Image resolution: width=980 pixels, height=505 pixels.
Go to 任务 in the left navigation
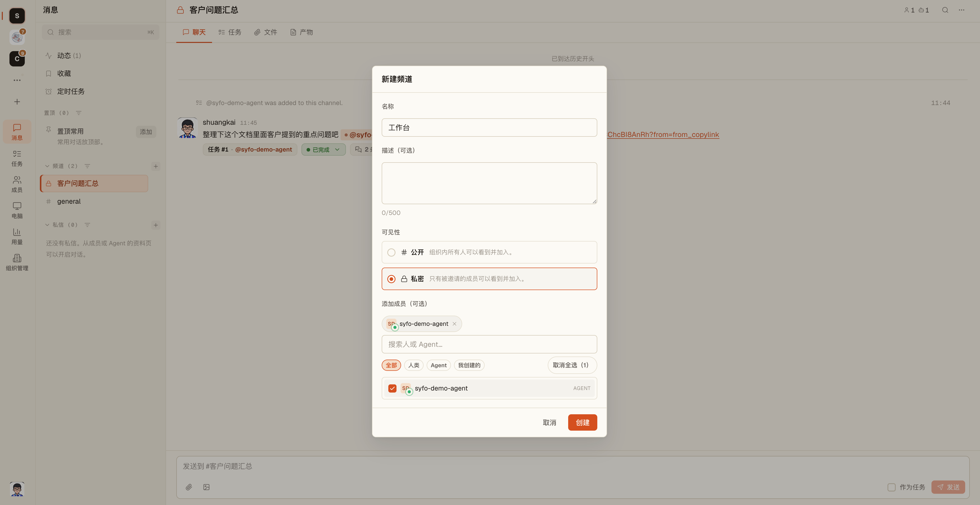(17, 158)
